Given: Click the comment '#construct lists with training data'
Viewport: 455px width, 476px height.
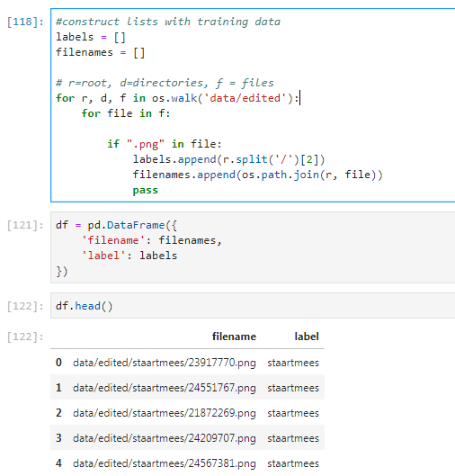Looking at the screenshot, I should click(168, 22).
